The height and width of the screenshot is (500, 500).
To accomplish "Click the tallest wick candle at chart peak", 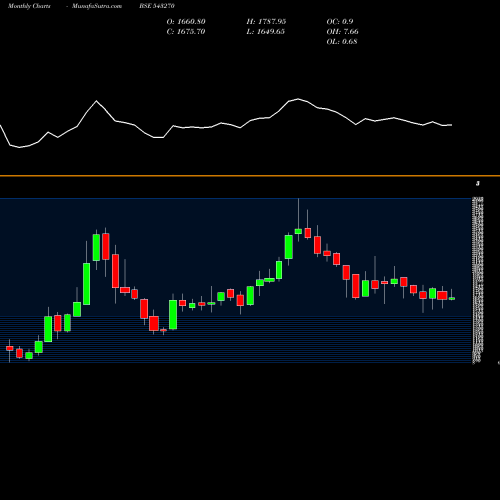I will 298,231.
